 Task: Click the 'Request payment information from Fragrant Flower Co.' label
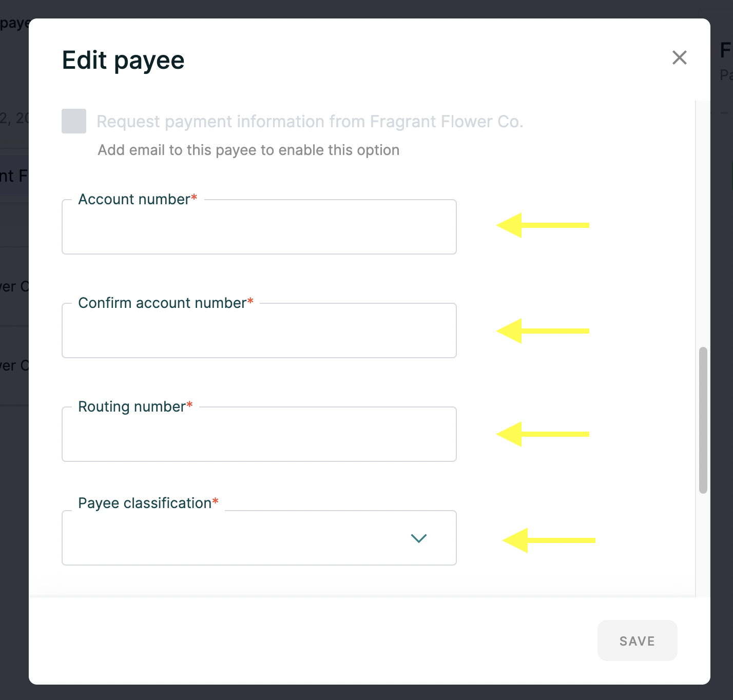point(310,122)
